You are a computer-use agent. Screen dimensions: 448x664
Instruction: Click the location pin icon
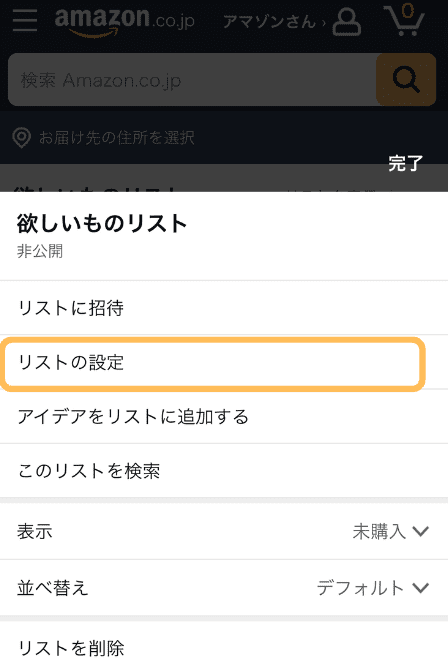pyautogui.click(x=22, y=138)
